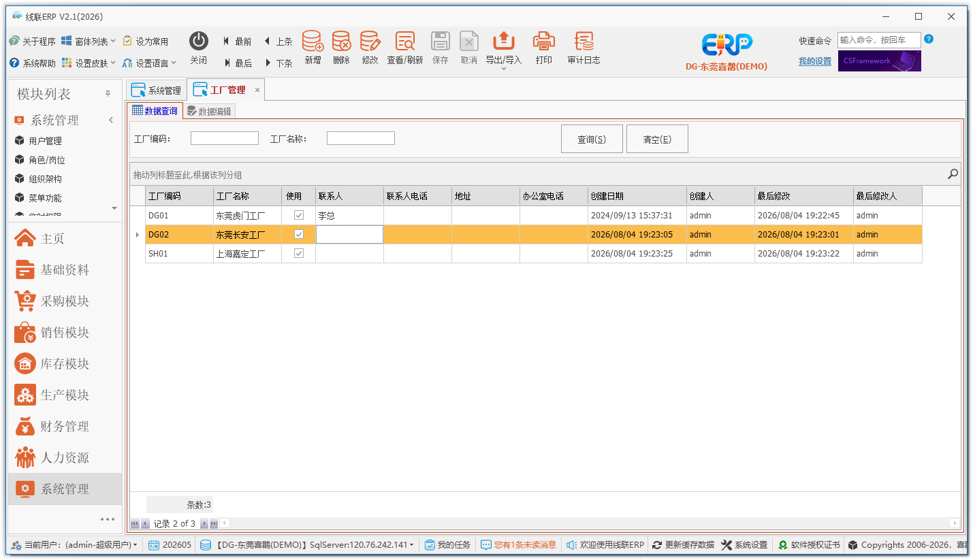Pin the module list panel

click(108, 94)
